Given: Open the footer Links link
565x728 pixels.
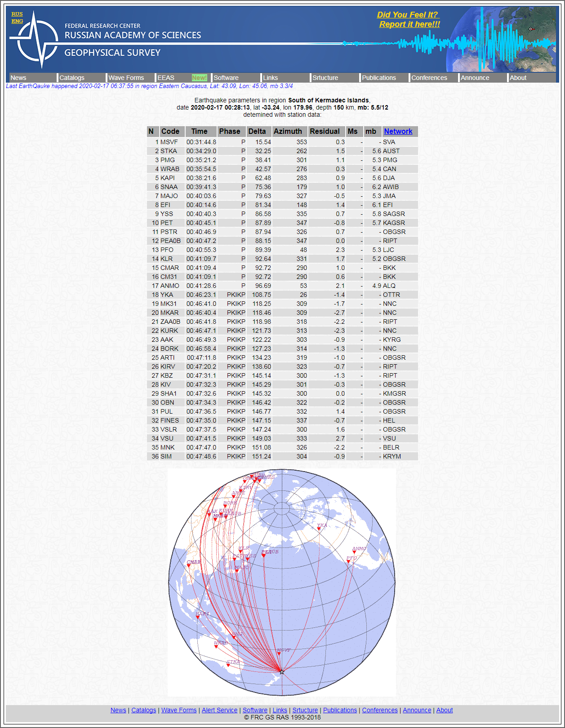Looking at the screenshot, I should pos(280,710).
